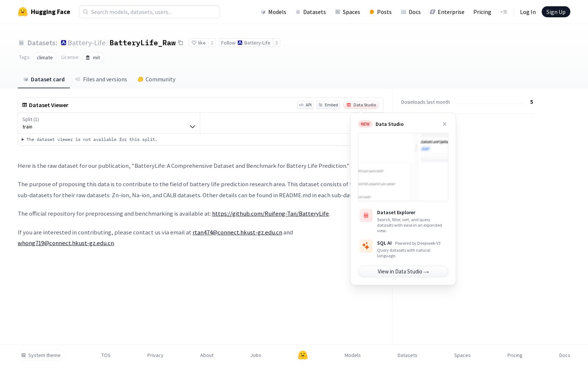The image size is (588, 368).
Task: Open Enterprise in the top navigation
Action: pos(447,12)
